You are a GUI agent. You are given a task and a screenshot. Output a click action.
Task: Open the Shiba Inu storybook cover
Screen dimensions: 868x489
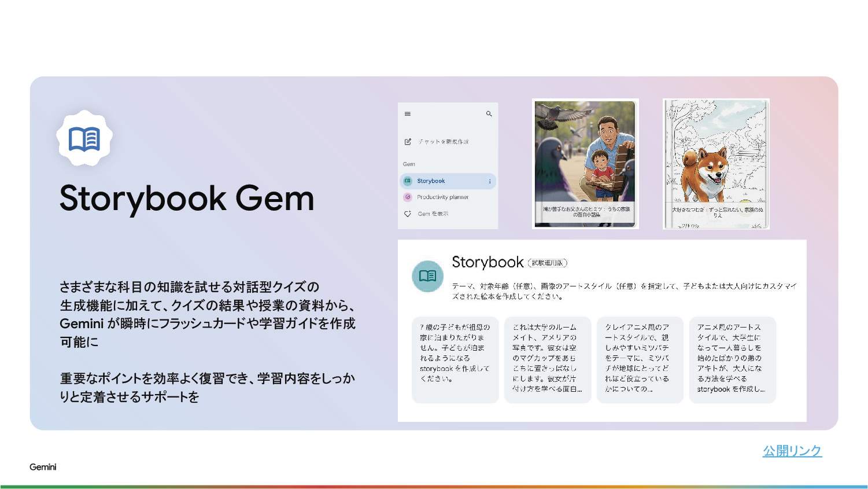pos(716,164)
